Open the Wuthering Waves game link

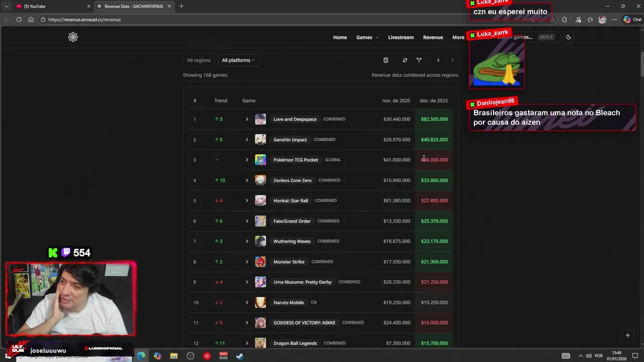point(292,241)
